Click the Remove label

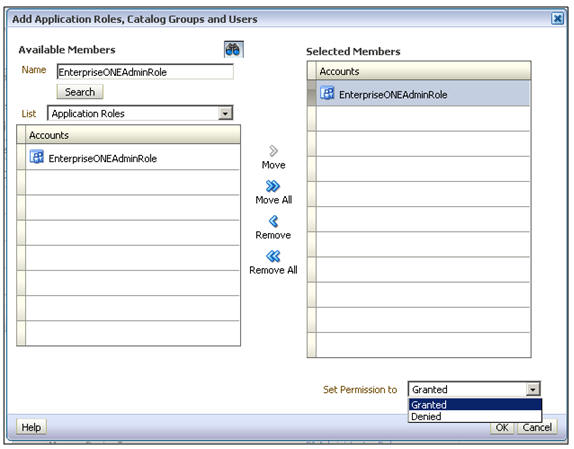point(273,235)
